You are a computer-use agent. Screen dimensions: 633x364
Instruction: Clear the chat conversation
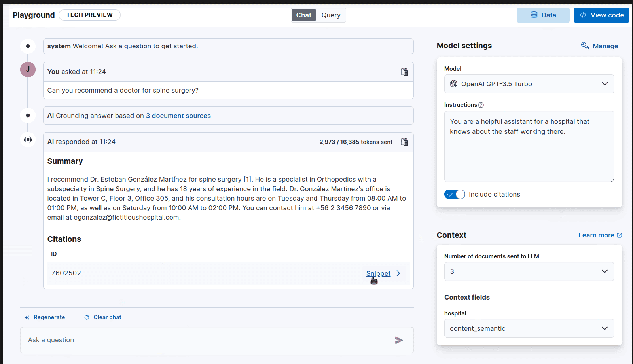point(102,317)
